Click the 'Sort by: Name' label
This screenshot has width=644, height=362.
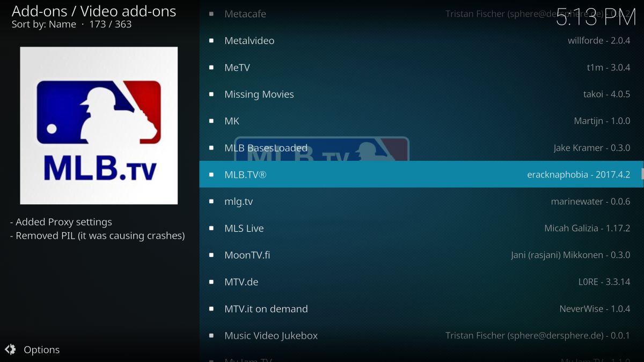[x=44, y=24]
